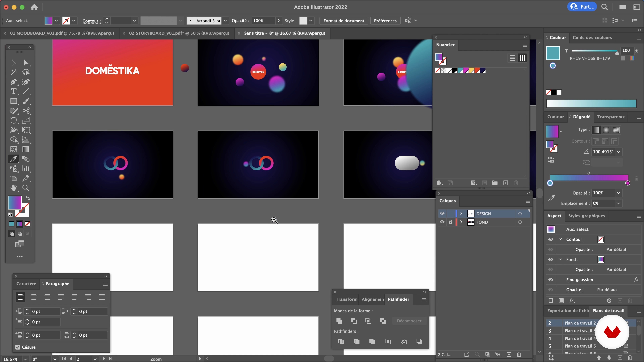Select the Blend tool
The width and height of the screenshot is (644, 362).
[x=26, y=159]
